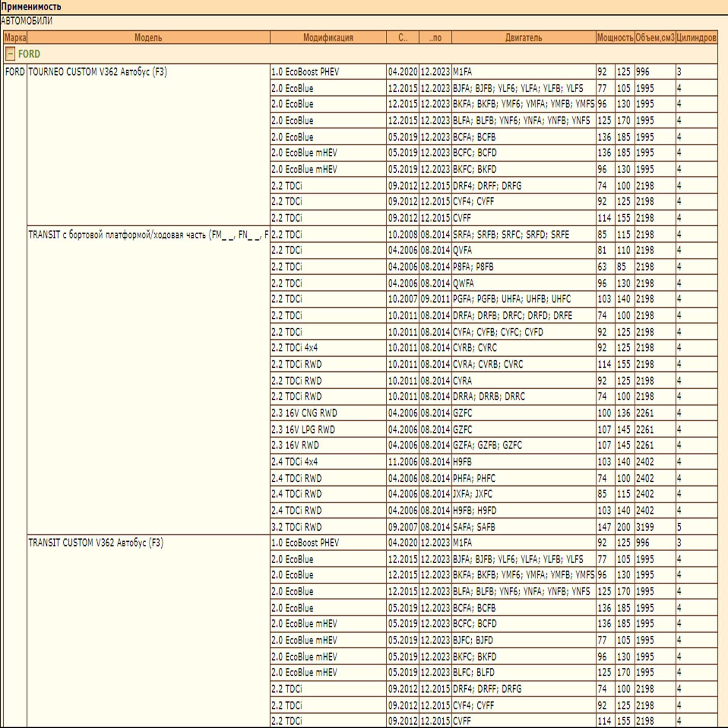Click the FORD brand group label

click(x=29, y=54)
